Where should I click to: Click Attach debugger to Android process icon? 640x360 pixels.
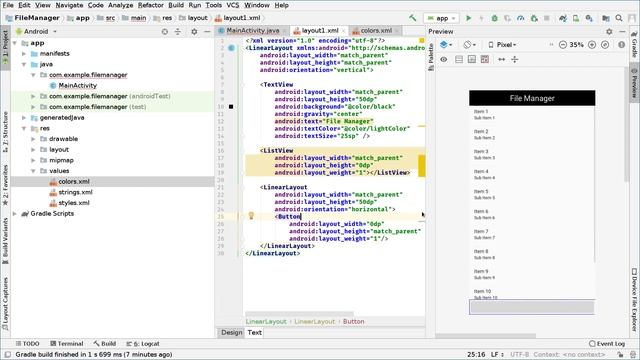coord(534,18)
